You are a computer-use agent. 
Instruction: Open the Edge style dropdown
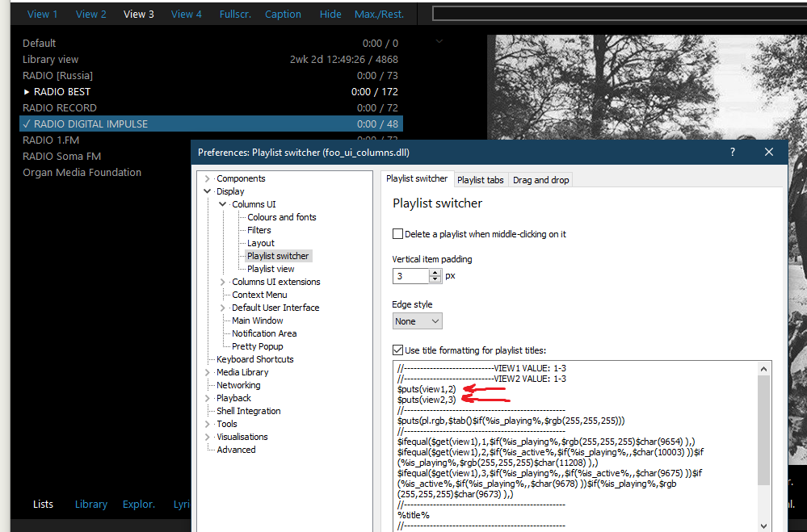pos(418,321)
